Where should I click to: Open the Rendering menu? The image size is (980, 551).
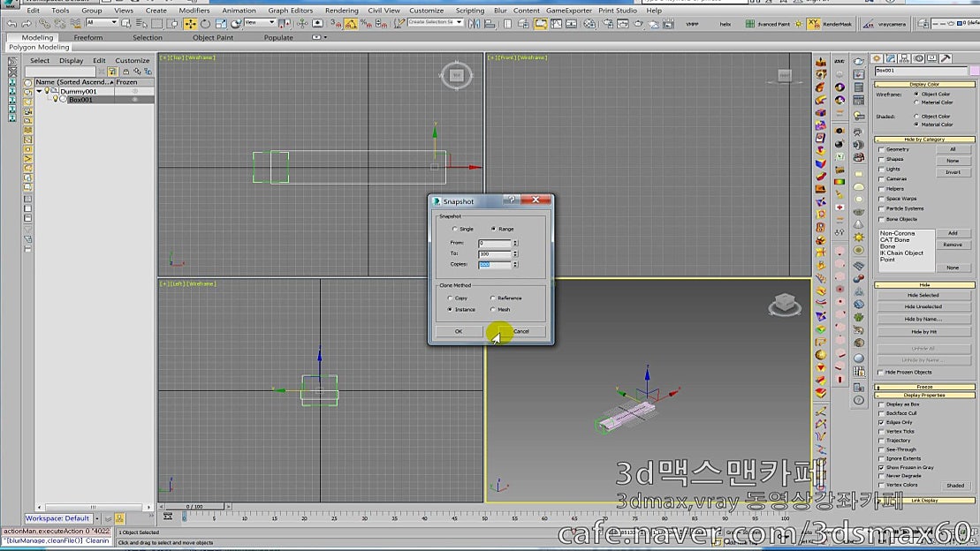[x=345, y=11]
